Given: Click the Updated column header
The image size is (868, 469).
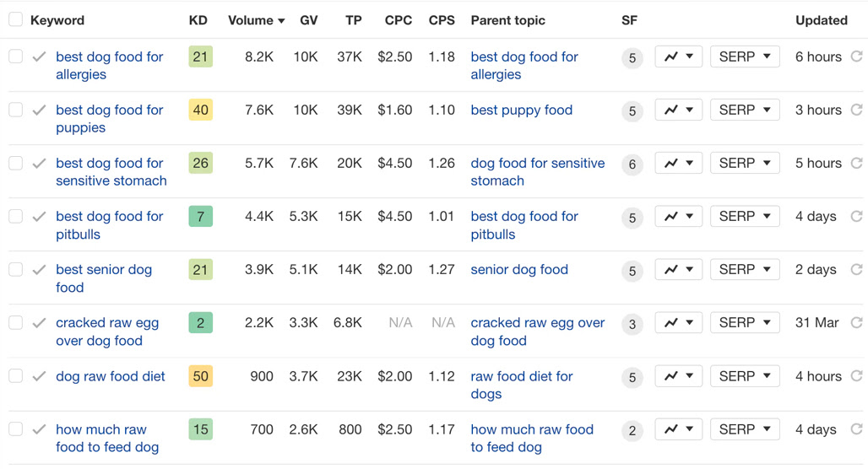Looking at the screenshot, I should pos(822,20).
